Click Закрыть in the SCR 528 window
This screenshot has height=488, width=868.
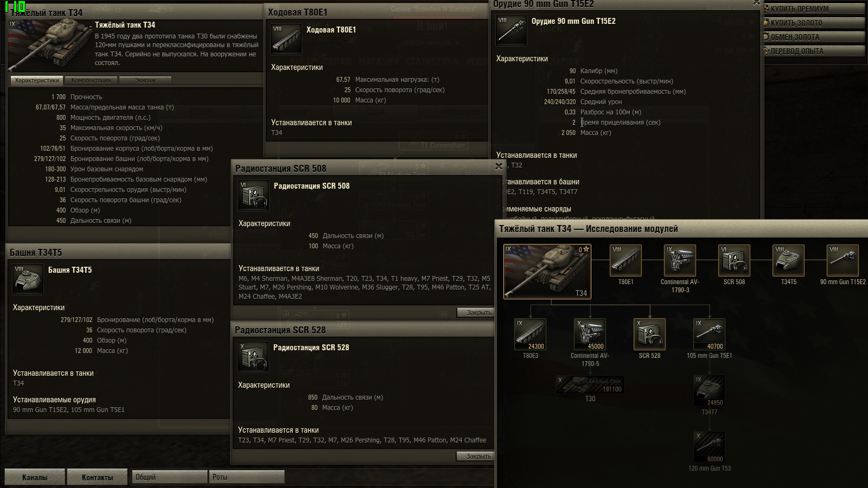coord(476,456)
